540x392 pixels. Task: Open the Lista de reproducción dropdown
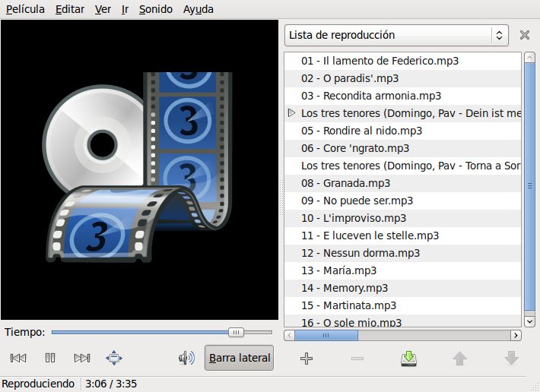click(x=396, y=35)
